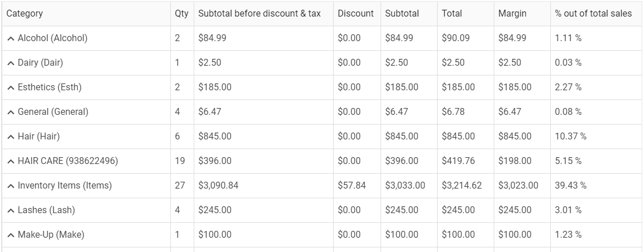644x252 pixels.
Task: Click the Subtotal before discount & tax header
Action: [x=259, y=13]
